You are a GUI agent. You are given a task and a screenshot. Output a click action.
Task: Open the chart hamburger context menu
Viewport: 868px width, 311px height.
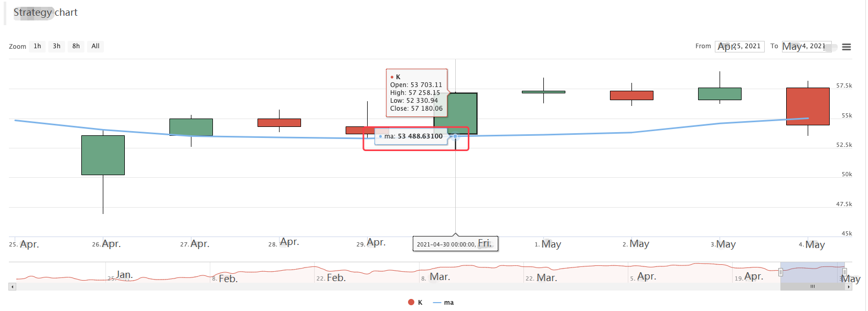[846, 47]
